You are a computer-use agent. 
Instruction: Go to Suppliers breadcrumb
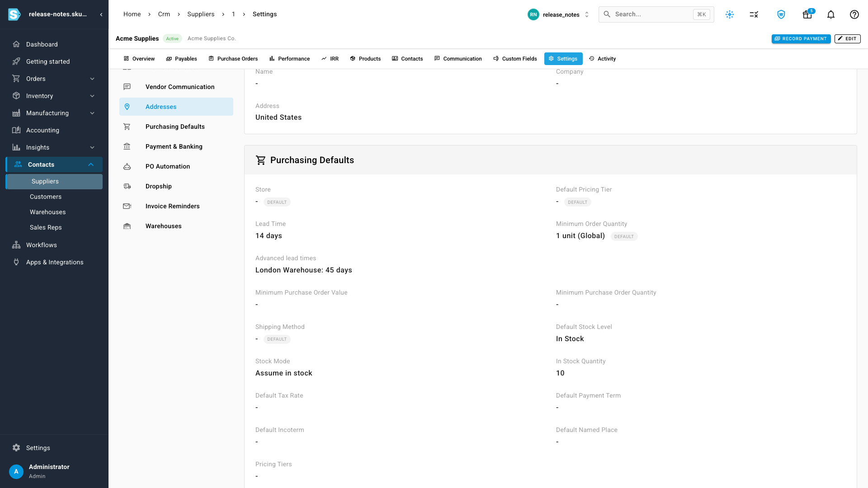pyautogui.click(x=201, y=14)
